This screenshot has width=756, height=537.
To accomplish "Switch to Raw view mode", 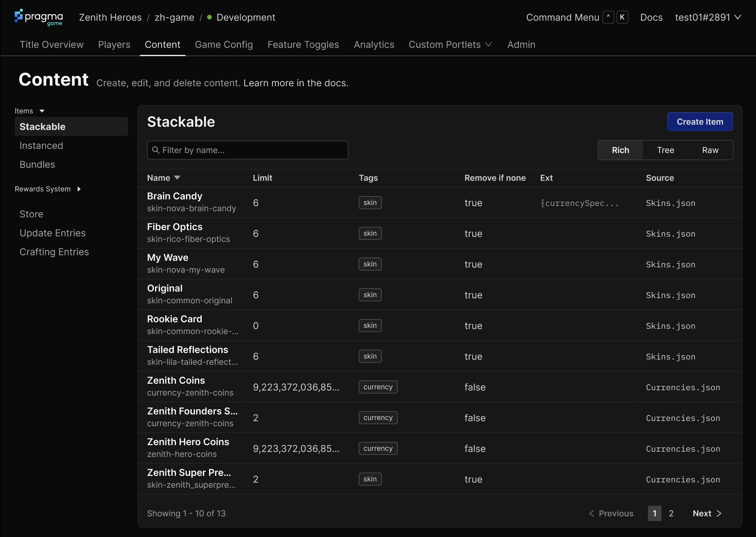I will point(710,150).
